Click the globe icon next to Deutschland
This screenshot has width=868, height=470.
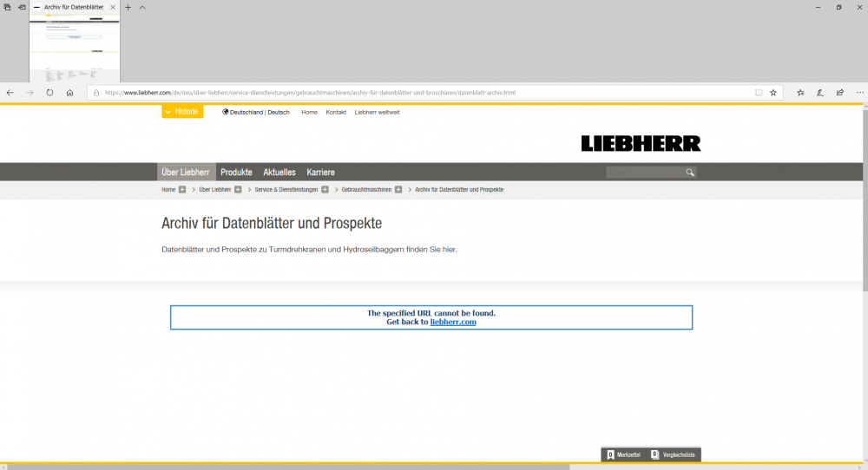[226, 112]
